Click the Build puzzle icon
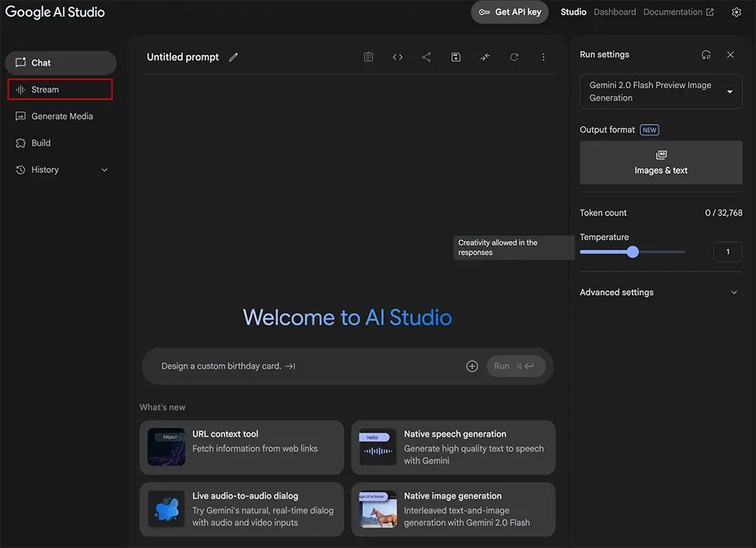 [20, 143]
